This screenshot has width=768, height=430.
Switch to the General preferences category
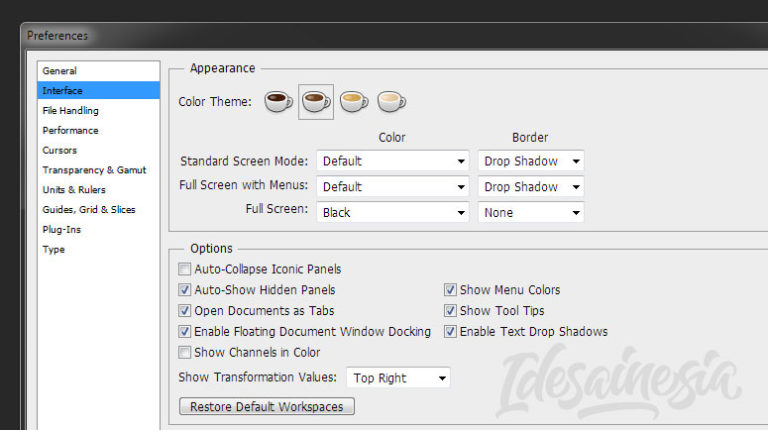click(x=59, y=71)
